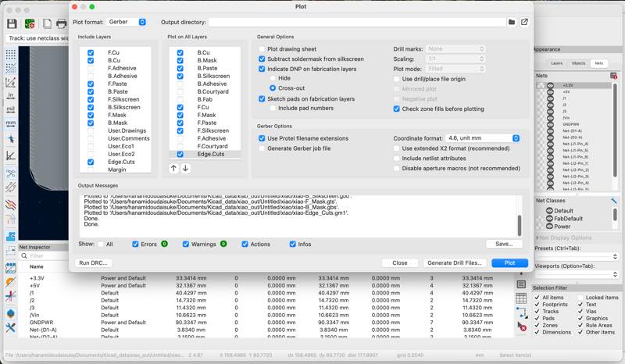Click Generate Drill Files button
The height and width of the screenshot is (364, 625).
tap(455, 262)
